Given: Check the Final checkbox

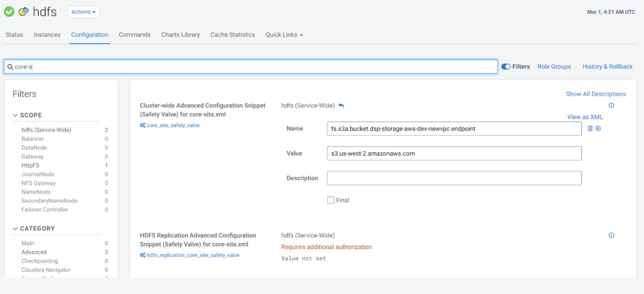Looking at the screenshot, I should (331, 200).
